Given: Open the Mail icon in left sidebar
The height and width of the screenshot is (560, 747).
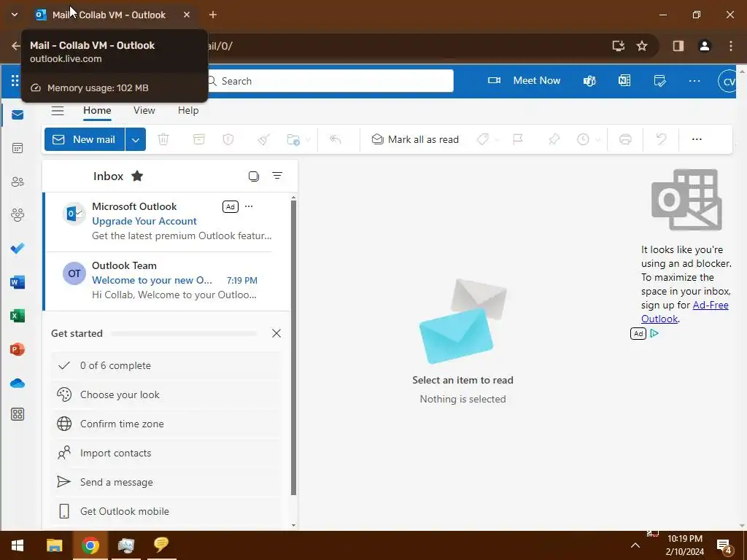Looking at the screenshot, I should point(18,114).
